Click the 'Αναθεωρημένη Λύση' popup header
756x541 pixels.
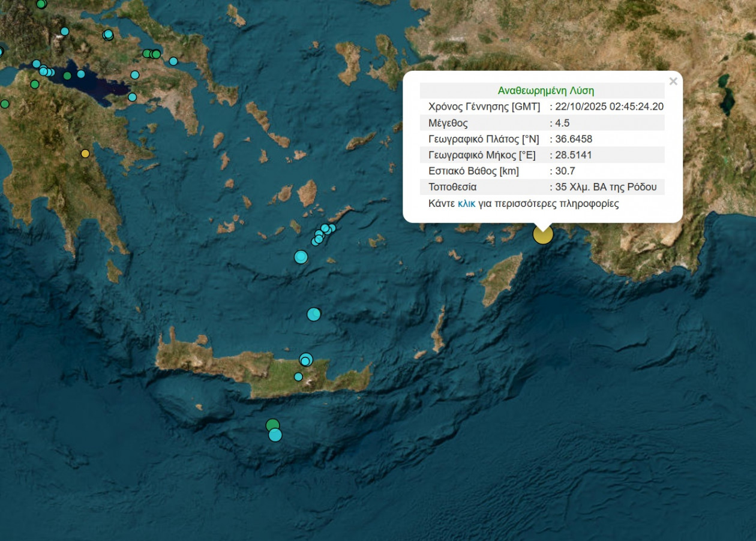coord(545,91)
